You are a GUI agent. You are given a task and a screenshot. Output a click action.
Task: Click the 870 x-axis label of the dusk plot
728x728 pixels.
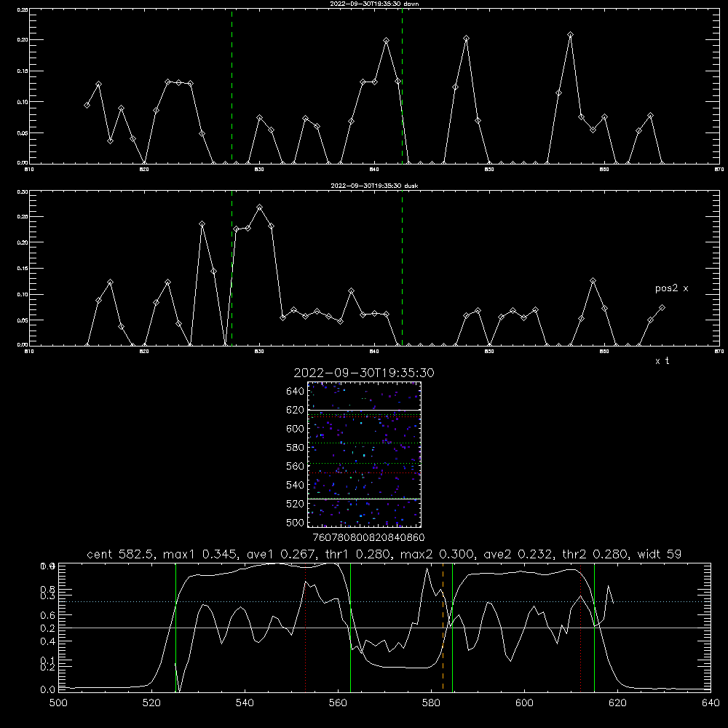tap(719, 352)
